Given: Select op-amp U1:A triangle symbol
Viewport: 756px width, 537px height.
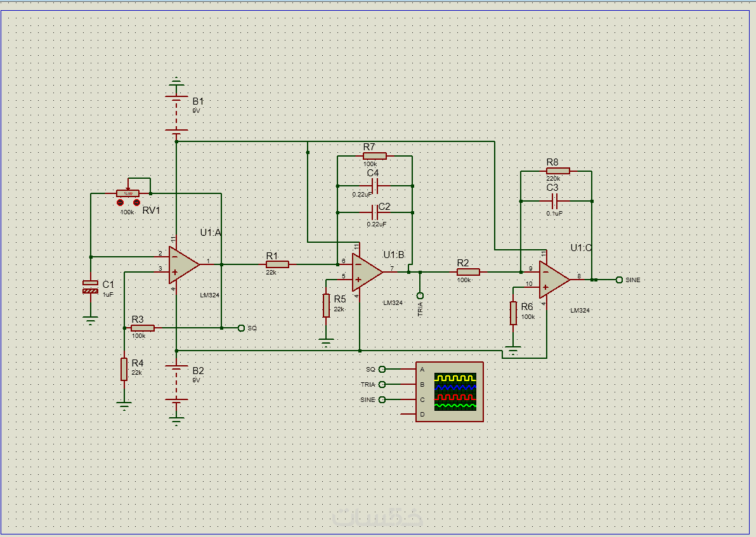Looking at the screenshot, I should pos(184,264).
